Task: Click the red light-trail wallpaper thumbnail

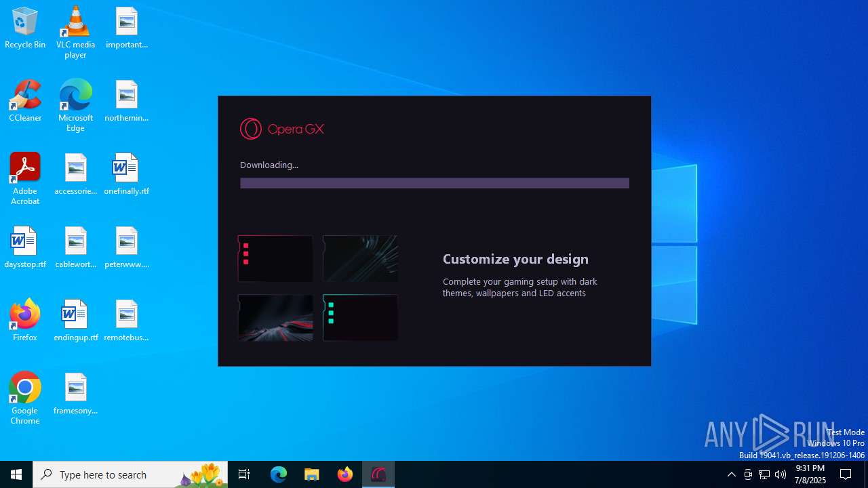Action: (275, 317)
